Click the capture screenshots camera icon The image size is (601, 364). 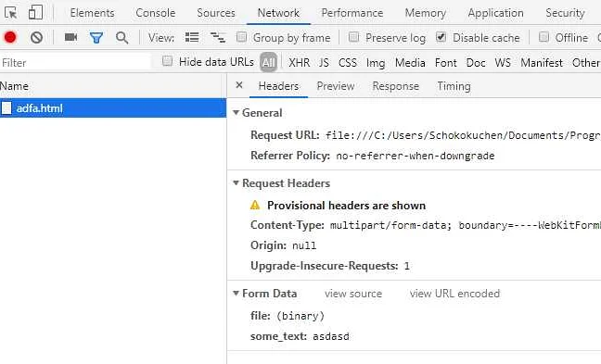(x=70, y=37)
